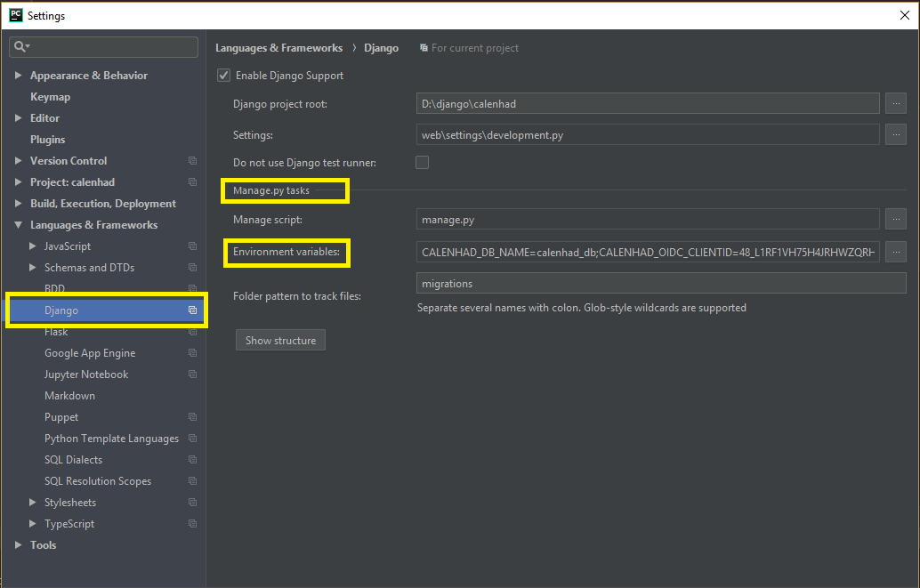Viewport: 920px width, 588px height.
Task: Click project-level icon next to Project: calenhad
Action: [192, 182]
